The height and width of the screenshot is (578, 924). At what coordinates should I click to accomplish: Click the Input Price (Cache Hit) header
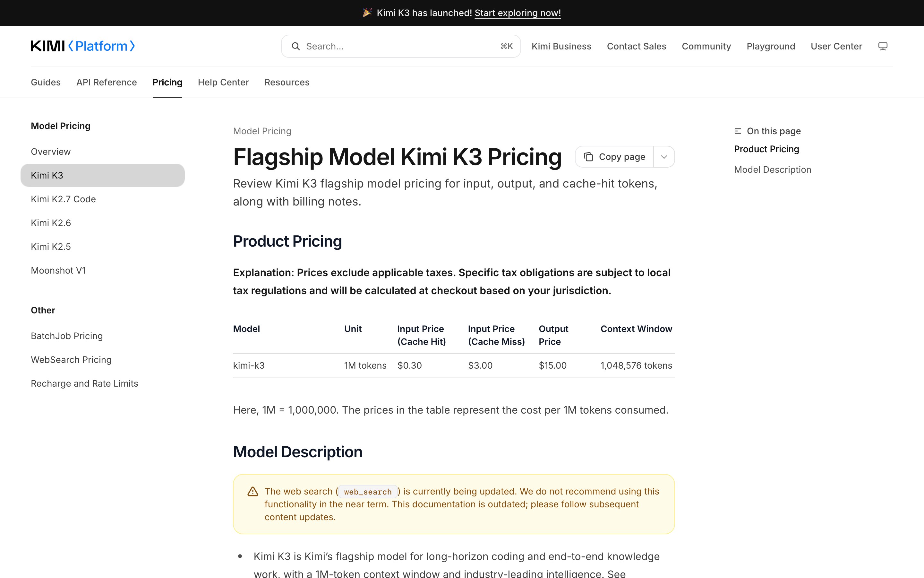pyautogui.click(x=422, y=335)
